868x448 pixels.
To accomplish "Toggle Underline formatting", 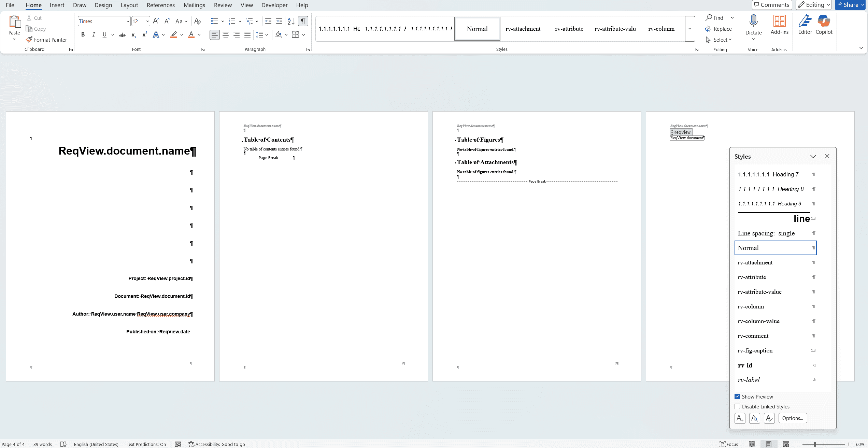I will (x=104, y=35).
